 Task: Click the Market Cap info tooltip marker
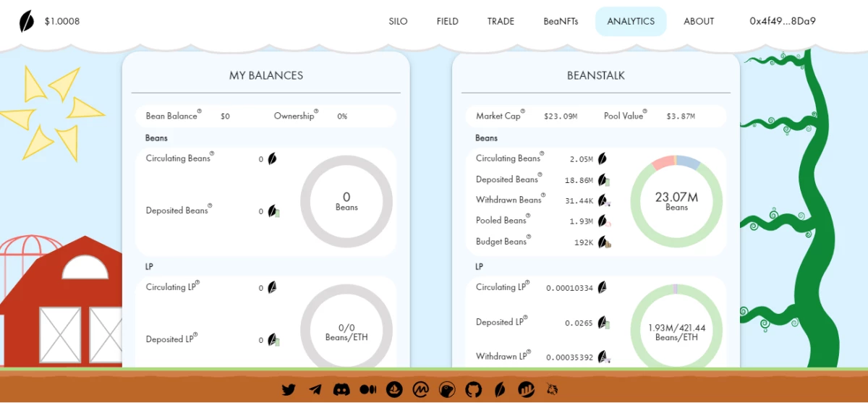click(522, 112)
